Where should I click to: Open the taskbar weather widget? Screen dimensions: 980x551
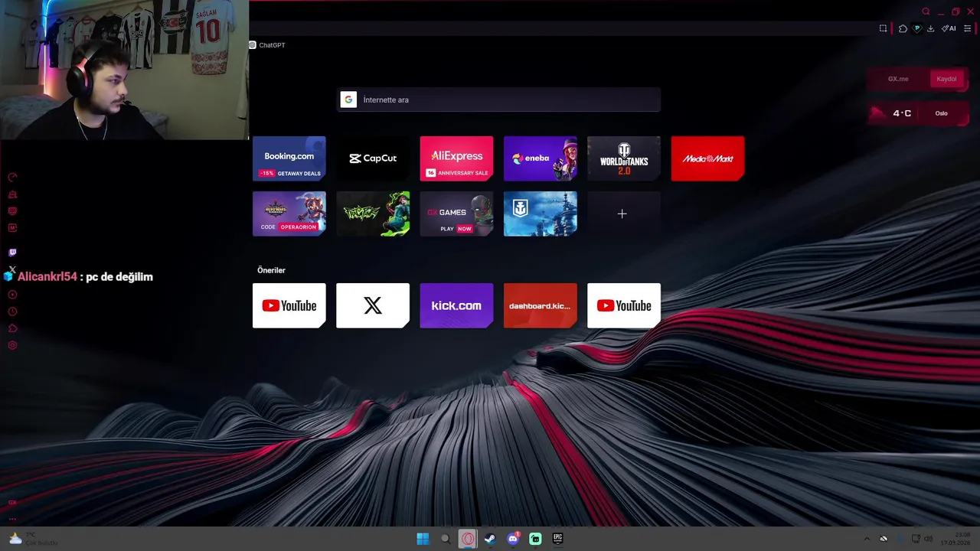click(32, 539)
